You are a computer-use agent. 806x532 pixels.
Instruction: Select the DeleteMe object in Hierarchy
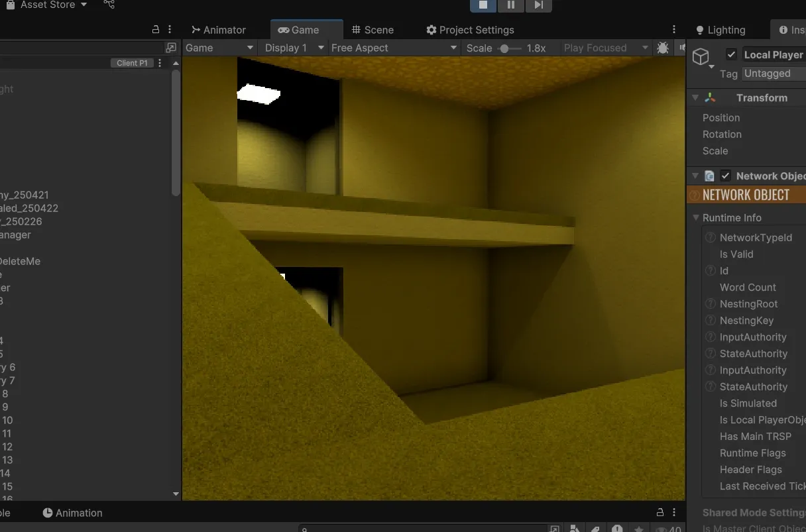tap(20, 262)
